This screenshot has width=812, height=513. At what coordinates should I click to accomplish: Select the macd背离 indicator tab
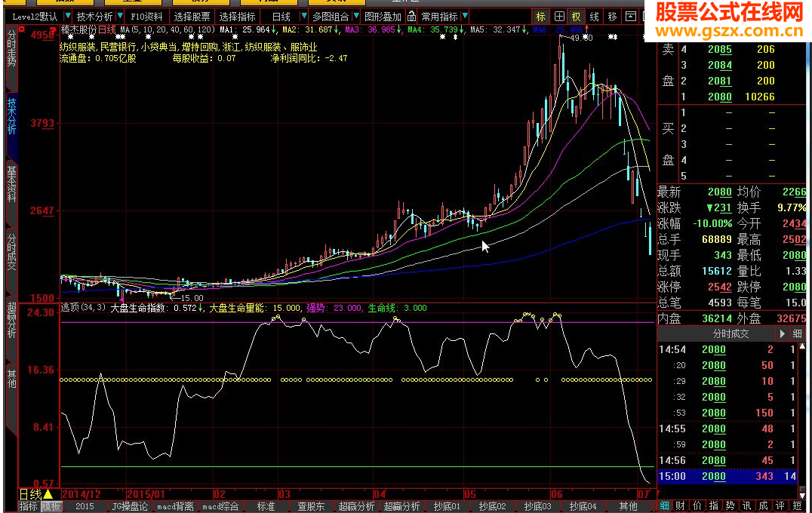click(x=175, y=506)
